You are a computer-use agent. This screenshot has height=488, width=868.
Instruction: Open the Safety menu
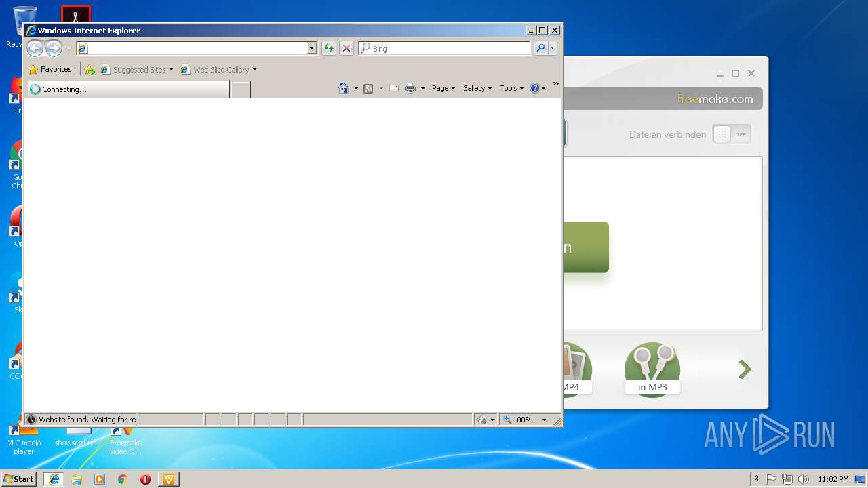(x=477, y=88)
